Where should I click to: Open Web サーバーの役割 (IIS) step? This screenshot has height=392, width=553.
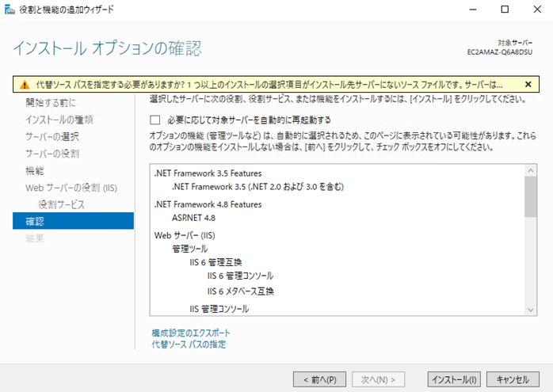click(71, 188)
